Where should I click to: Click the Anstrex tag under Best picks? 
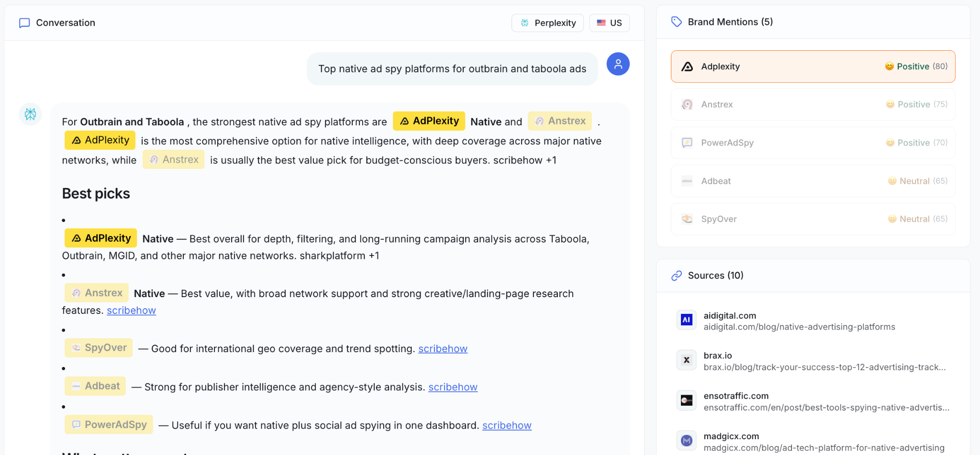[x=97, y=293]
